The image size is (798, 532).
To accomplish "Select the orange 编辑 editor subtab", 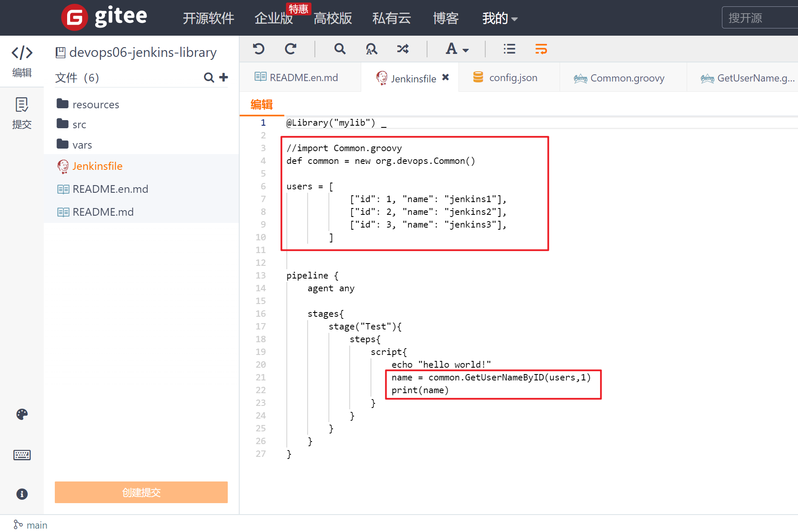I will 262,104.
